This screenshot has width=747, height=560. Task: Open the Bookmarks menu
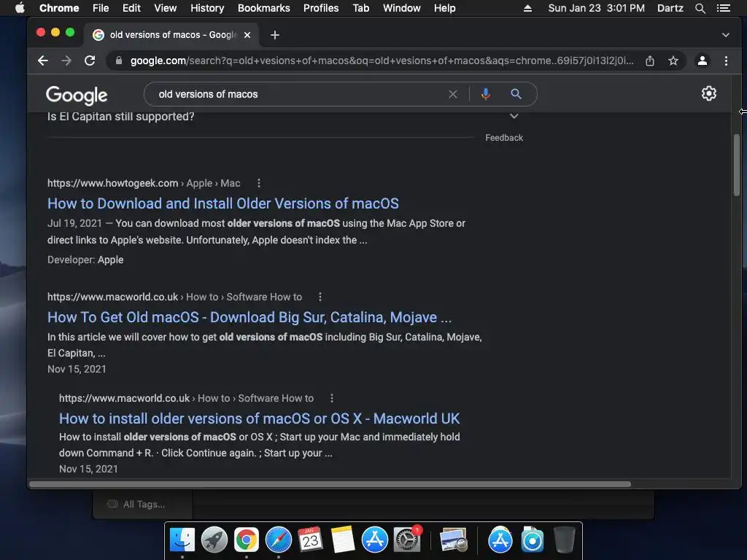coord(264,8)
